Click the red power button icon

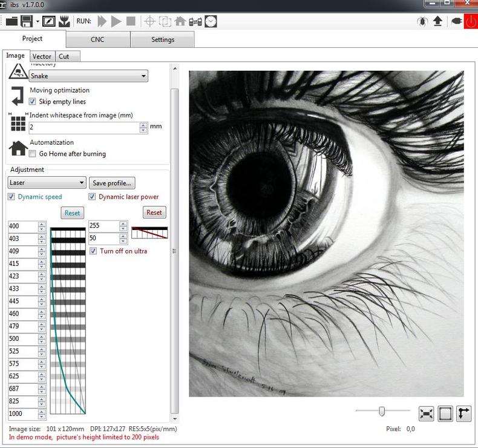click(470, 21)
